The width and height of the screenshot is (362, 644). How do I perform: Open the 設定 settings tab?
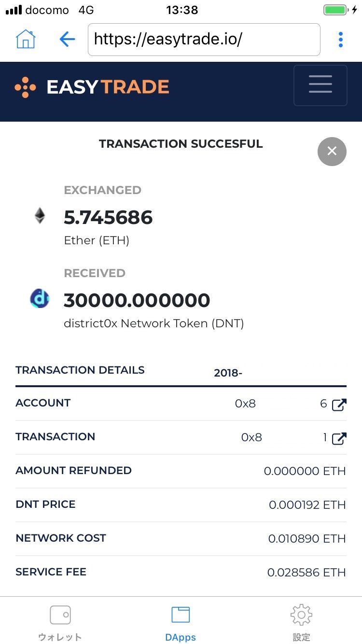coord(301,623)
